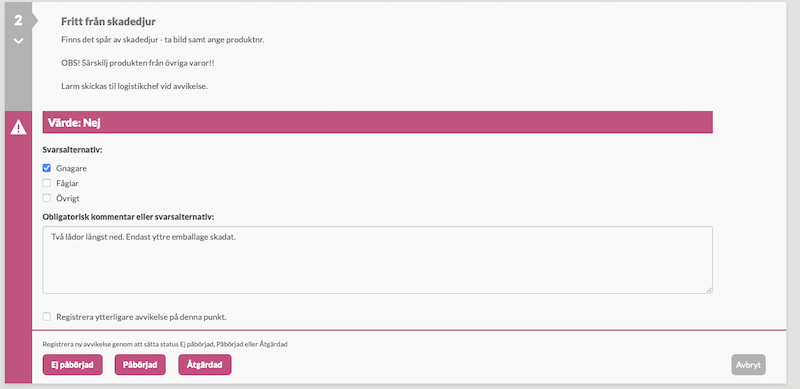This screenshot has width=800, height=389.
Task: Click the Gnagare option label
Action: pos(71,168)
